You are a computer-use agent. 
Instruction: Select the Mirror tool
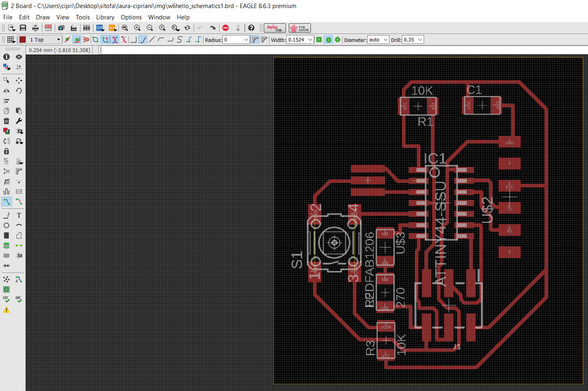[x=6, y=91]
